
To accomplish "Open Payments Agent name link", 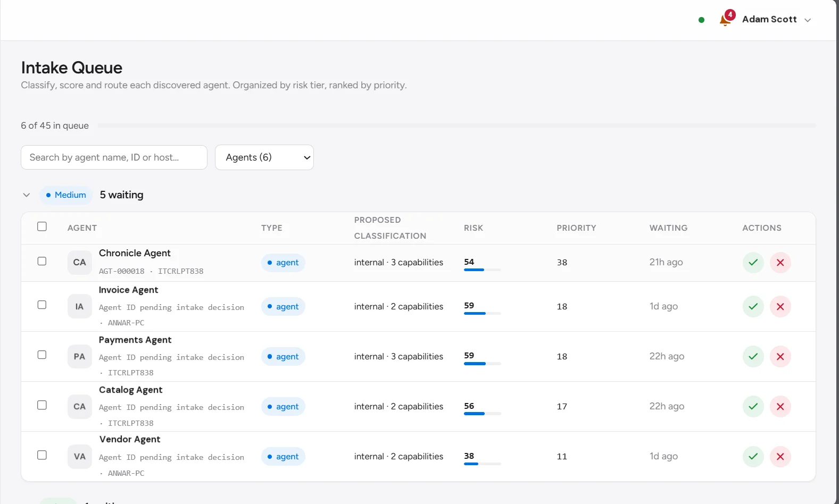I will [135, 340].
